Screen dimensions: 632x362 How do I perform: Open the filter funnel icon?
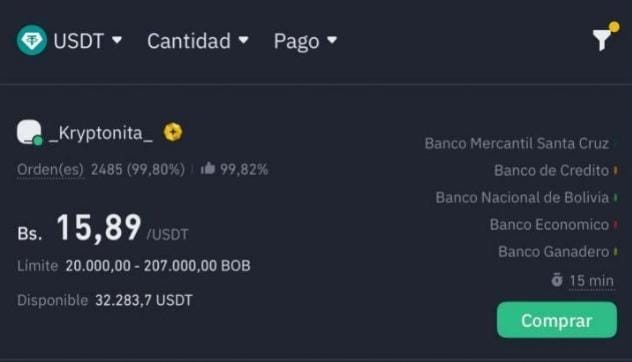point(601,40)
